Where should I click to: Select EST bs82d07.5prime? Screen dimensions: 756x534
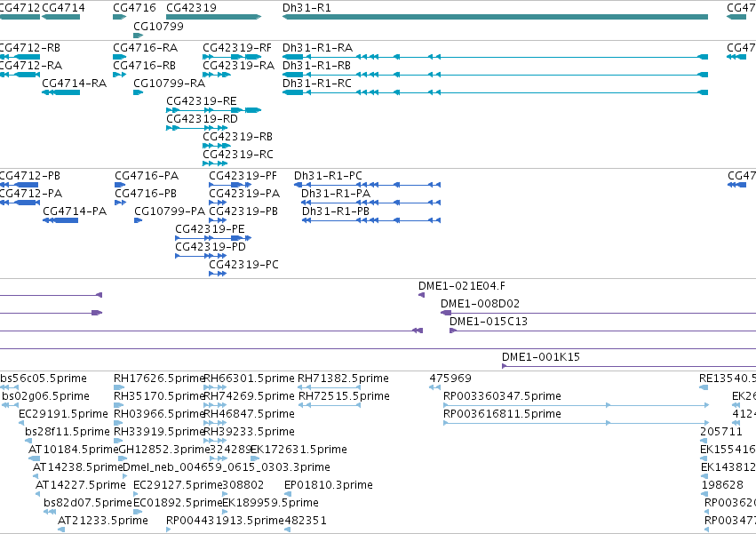pyautogui.click(x=50, y=513)
